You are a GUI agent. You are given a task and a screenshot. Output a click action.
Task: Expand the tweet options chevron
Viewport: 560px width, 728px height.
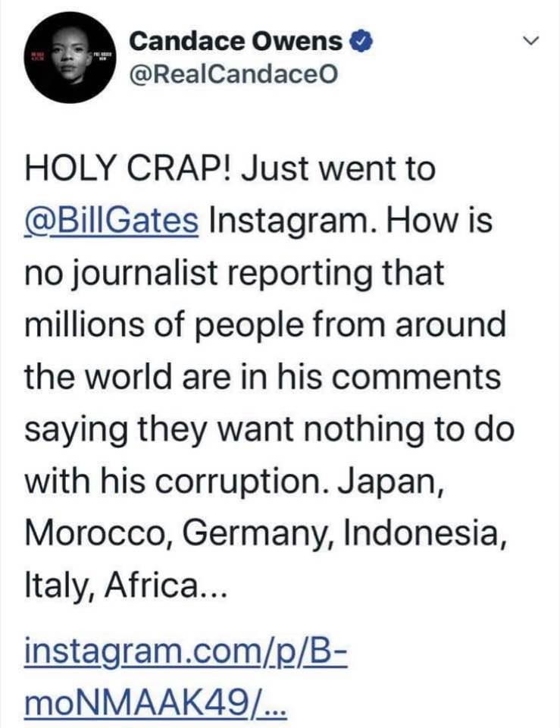(x=533, y=41)
